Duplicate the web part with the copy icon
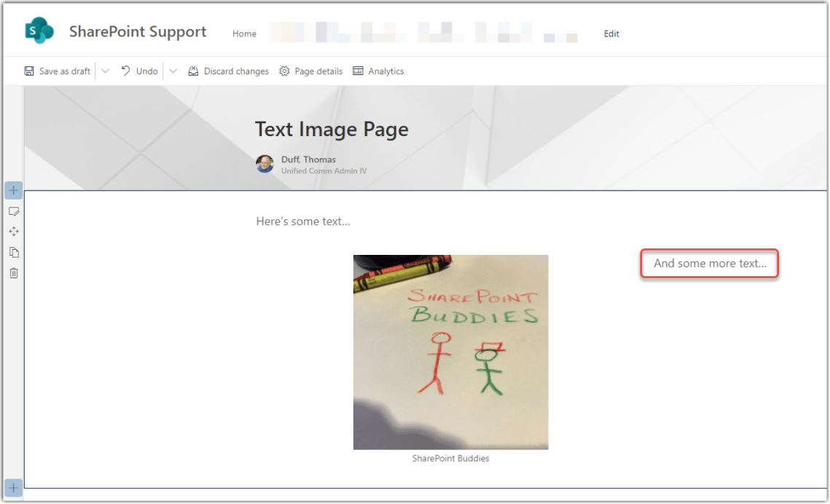This screenshot has width=830, height=504. [13, 252]
